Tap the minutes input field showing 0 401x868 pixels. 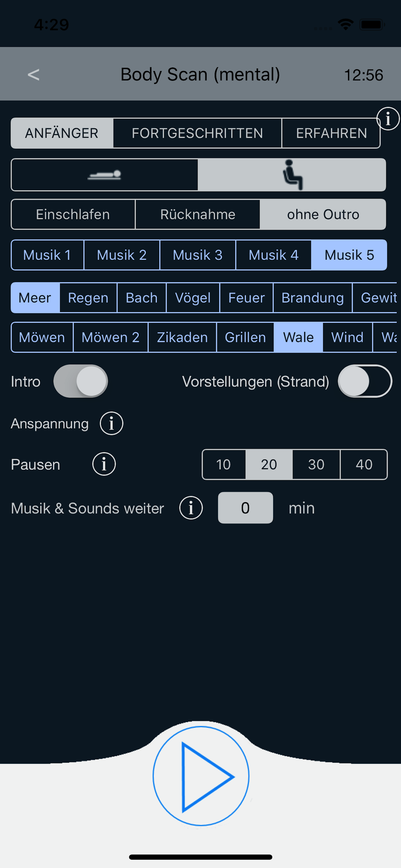(245, 508)
